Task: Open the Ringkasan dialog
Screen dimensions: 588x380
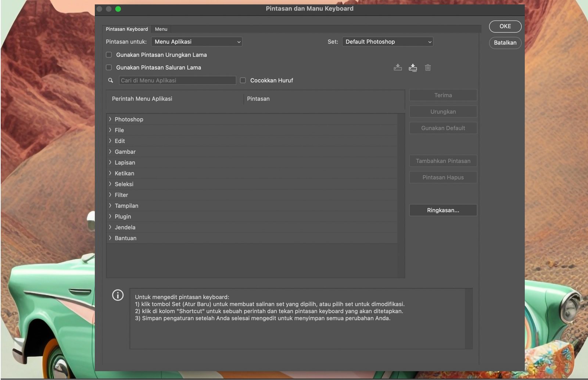Action: point(443,210)
